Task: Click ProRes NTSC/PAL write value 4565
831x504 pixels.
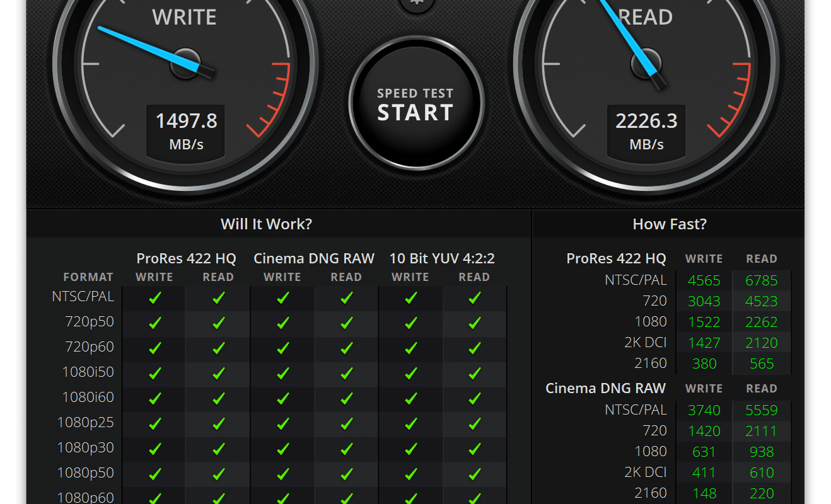Action: point(704,280)
